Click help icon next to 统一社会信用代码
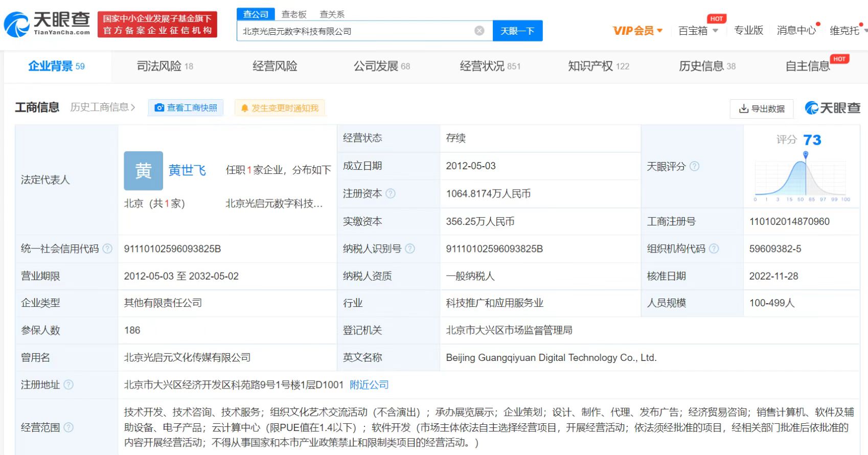 point(107,248)
